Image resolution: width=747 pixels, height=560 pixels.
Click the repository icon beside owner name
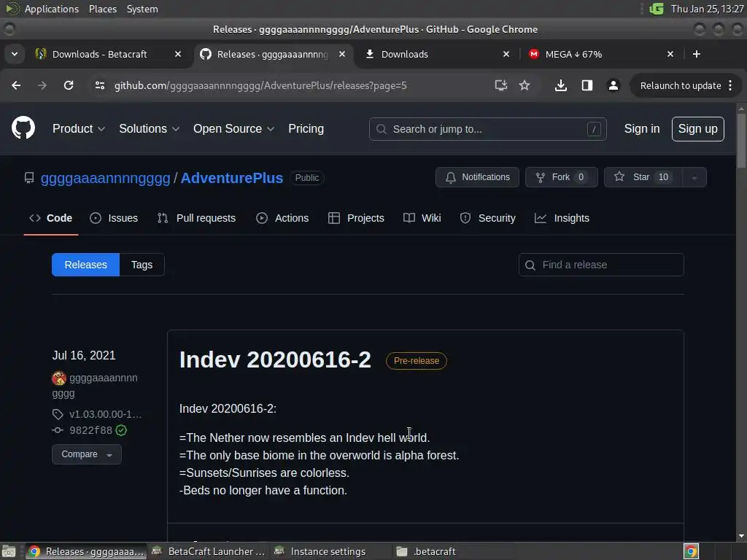29,178
